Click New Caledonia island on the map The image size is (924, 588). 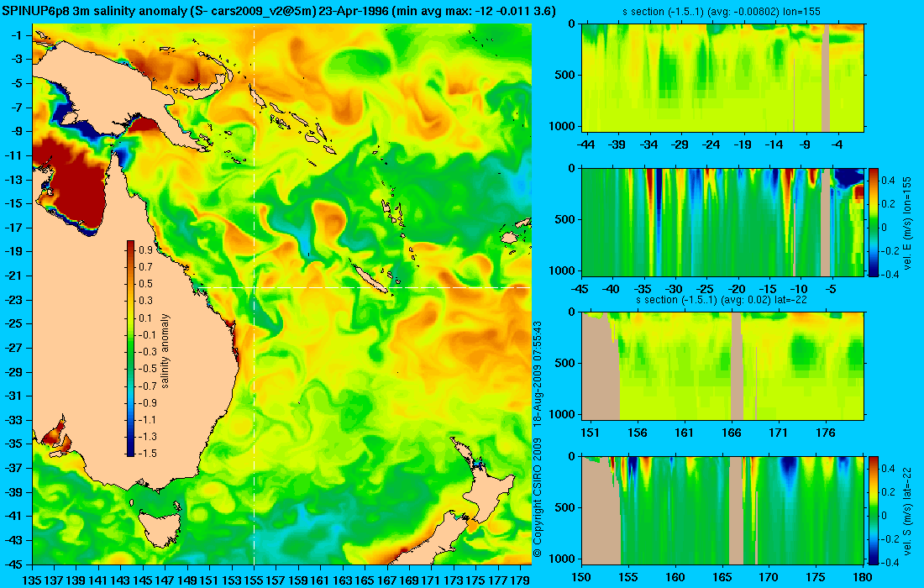(371, 280)
